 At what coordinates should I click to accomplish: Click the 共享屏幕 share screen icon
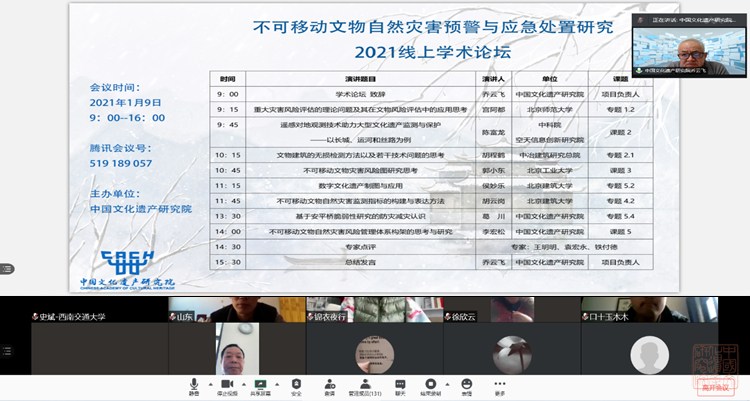261,385
